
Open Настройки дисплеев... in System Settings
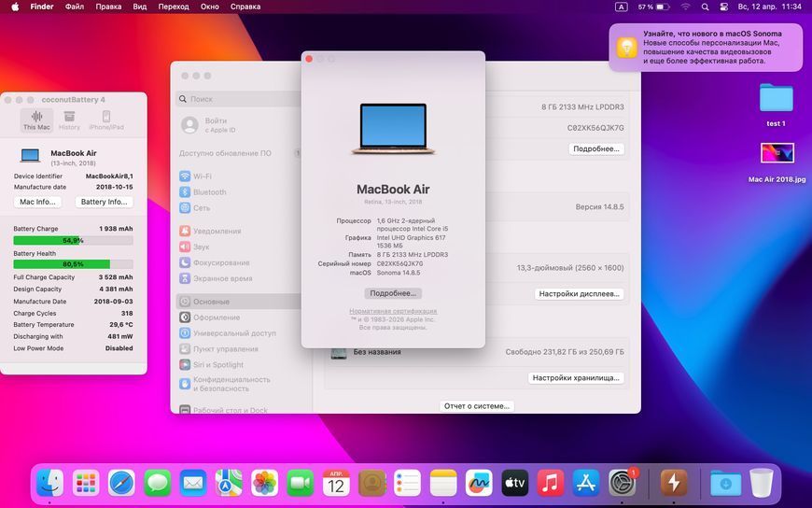click(579, 294)
